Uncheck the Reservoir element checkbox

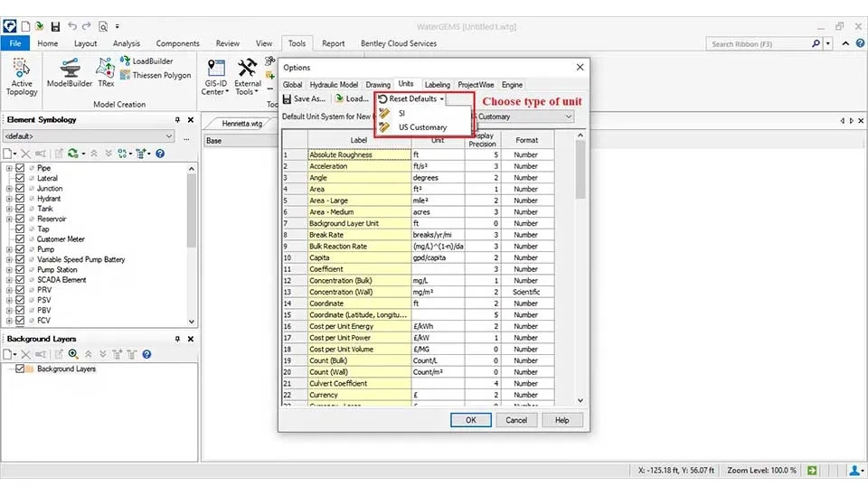[20, 219]
